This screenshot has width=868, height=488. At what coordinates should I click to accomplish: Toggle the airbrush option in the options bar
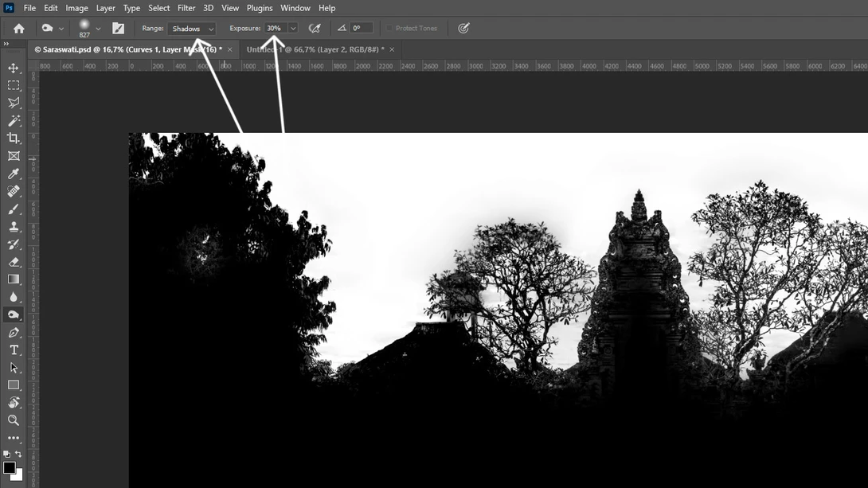[314, 28]
